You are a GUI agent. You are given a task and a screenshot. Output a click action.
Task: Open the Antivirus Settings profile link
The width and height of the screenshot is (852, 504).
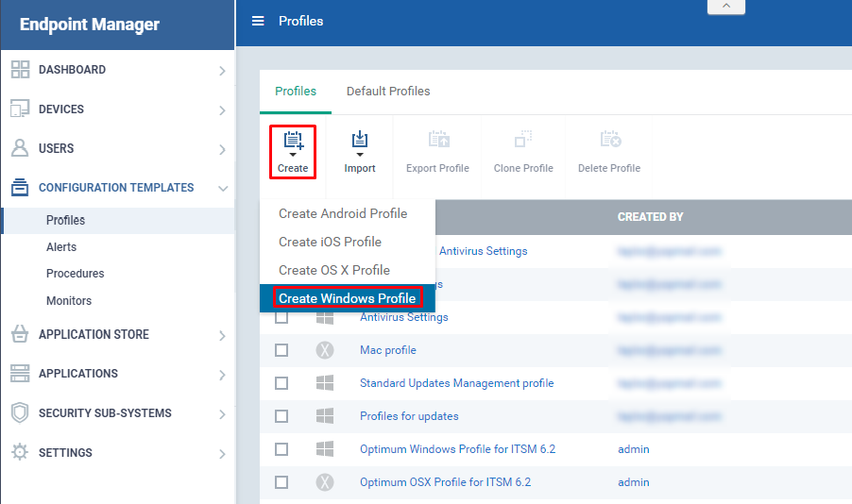tap(403, 318)
